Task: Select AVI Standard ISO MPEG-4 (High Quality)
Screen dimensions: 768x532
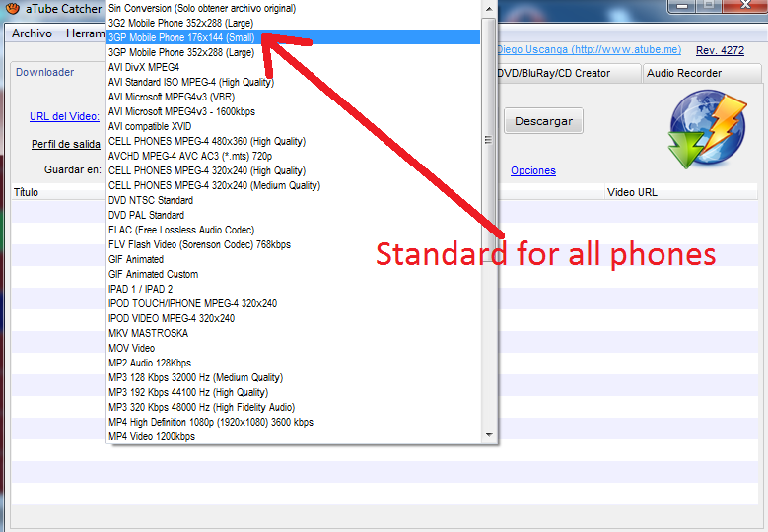Action: (293, 82)
